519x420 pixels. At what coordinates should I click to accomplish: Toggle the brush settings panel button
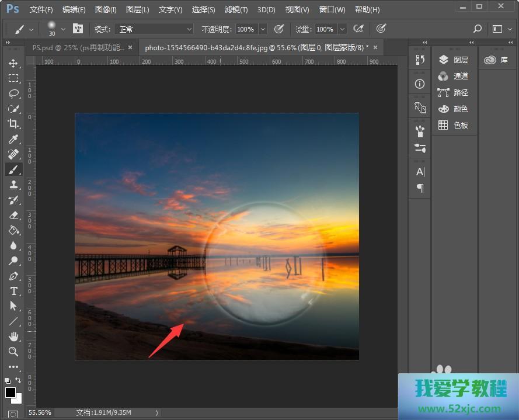pos(78,29)
